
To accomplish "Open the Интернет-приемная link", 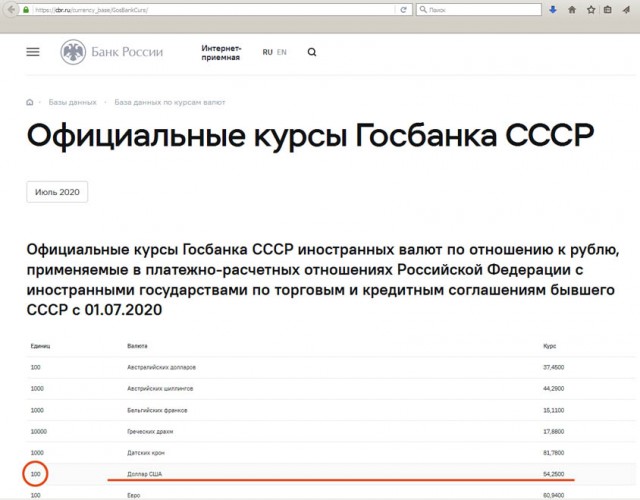I will coord(221,53).
